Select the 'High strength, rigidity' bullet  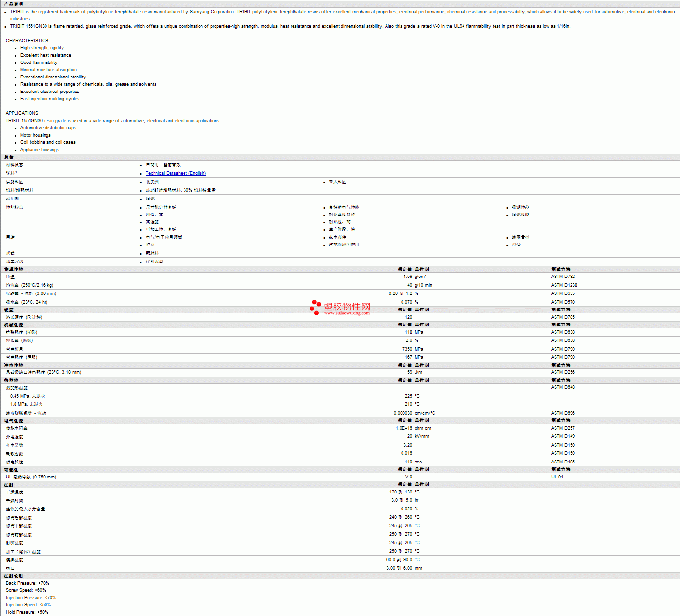coord(42,48)
